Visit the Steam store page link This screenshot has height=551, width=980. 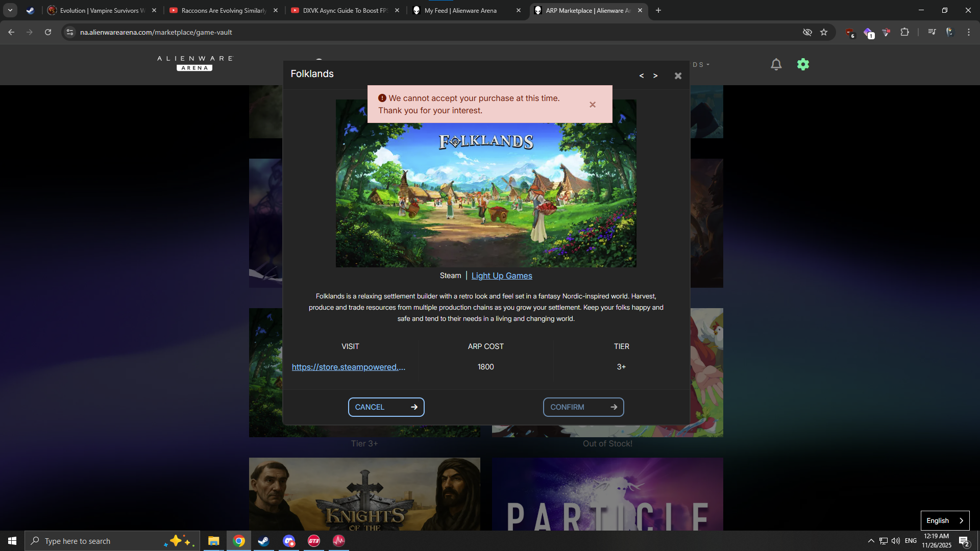[x=349, y=367]
